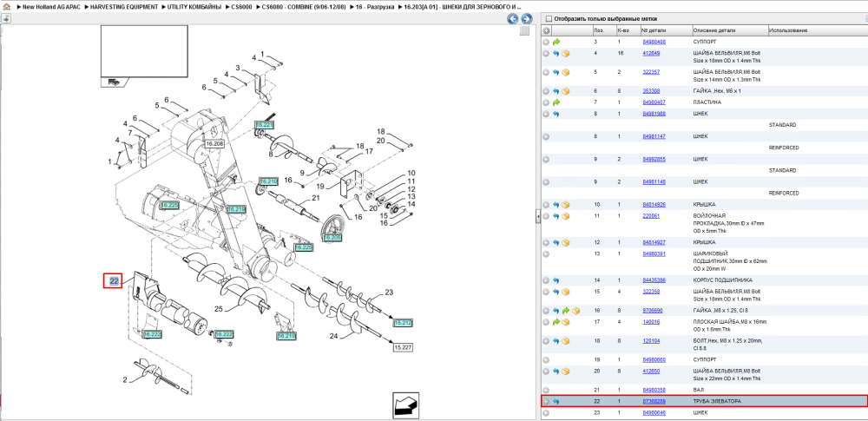The height and width of the screenshot is (421, 868).
Task: Click package icon for part 9706690
Action: 575,311
